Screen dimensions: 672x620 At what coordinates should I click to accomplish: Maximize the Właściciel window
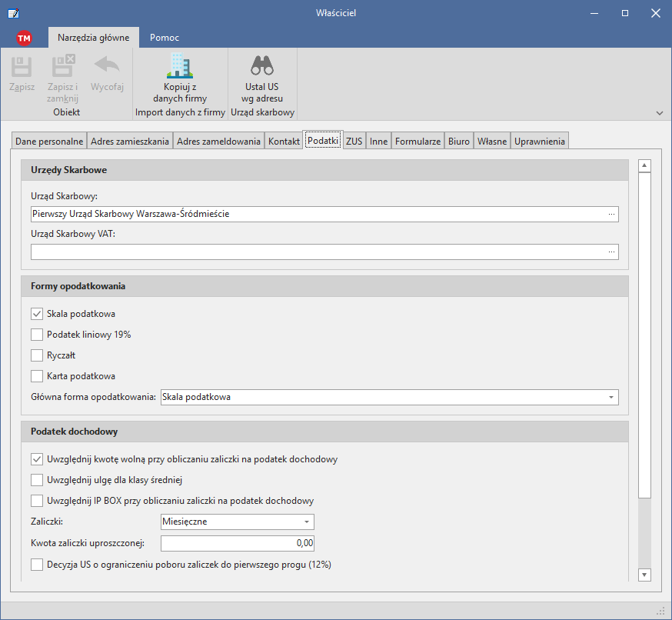pos(625,13)
